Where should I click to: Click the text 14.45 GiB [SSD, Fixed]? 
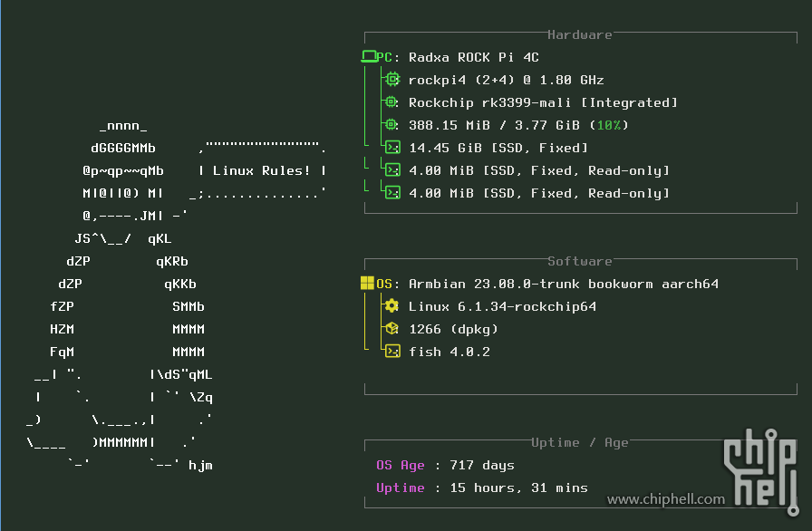coord(498,148)
